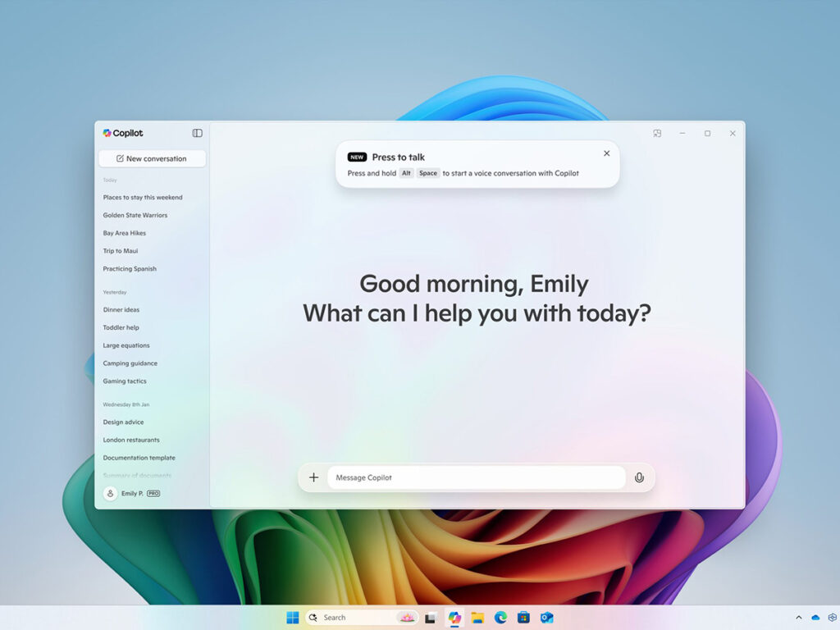The width and height of the screenshot is (840, 630).
Task: Click Emily P.'s profile avatar
Action: coord(111,493)
